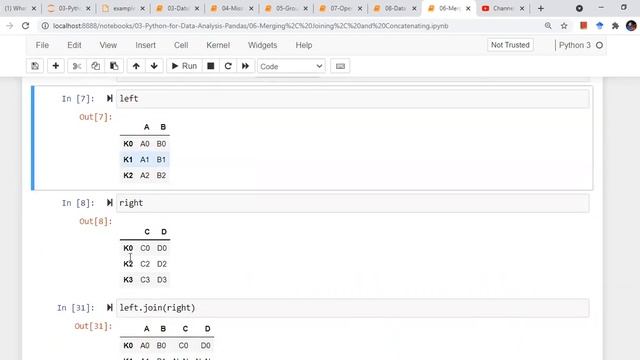Click column header C in right table
Screen dimensions: 640x360
coord(147,232)
